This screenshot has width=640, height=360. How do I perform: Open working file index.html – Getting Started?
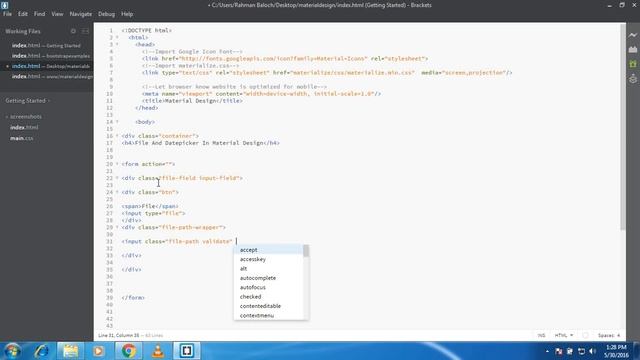coord(47,45)
